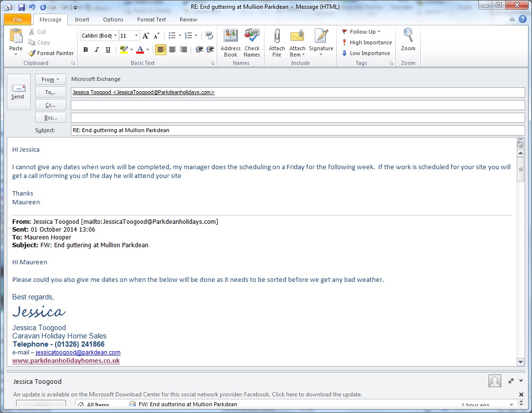Open Outlook help with the question mark

click(x=523, y=20)
